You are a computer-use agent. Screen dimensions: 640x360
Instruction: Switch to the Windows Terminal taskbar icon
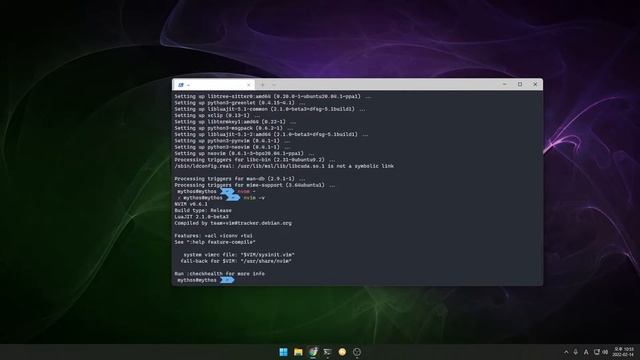point(328,352)
